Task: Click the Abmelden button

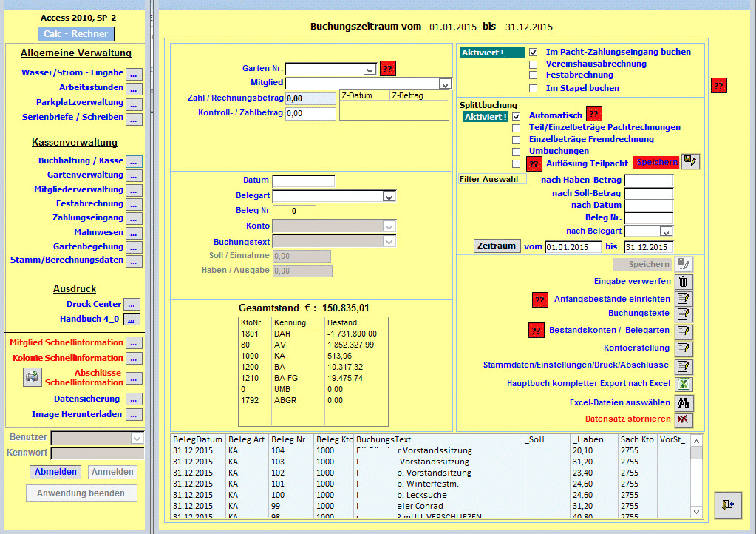Action: 55,472
